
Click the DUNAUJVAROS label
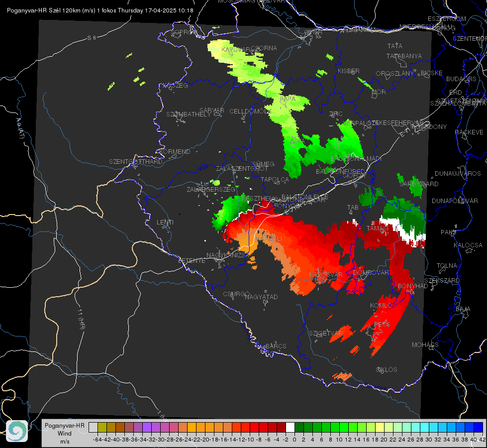click(458, 174)
